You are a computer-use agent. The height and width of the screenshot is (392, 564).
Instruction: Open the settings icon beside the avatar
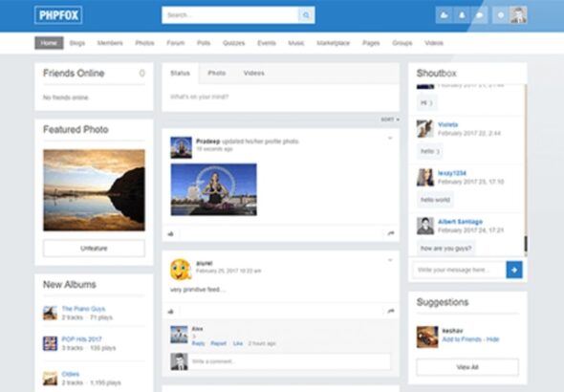tap(501, 15)
